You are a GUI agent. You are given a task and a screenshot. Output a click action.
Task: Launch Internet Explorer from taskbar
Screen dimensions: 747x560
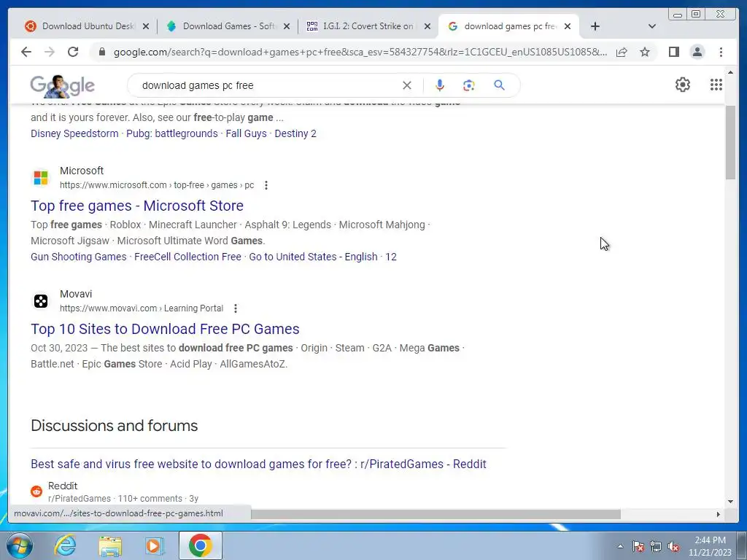(65, 545)
